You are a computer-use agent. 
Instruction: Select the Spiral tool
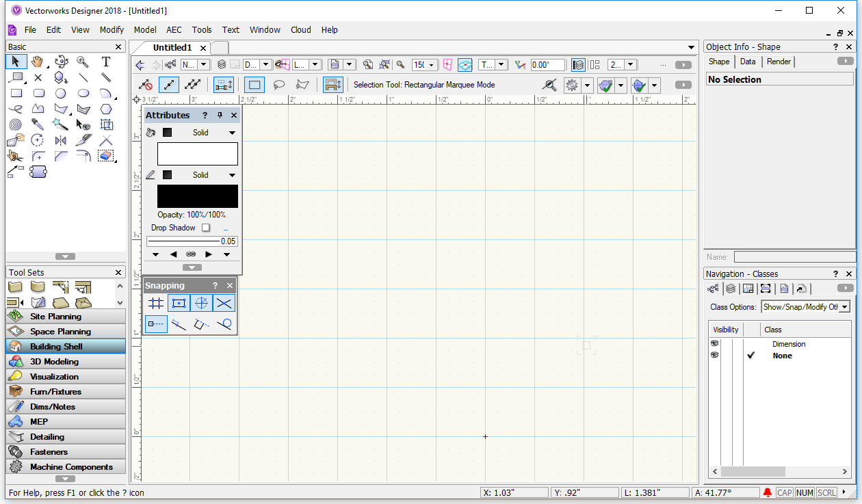tap(15, 124)
